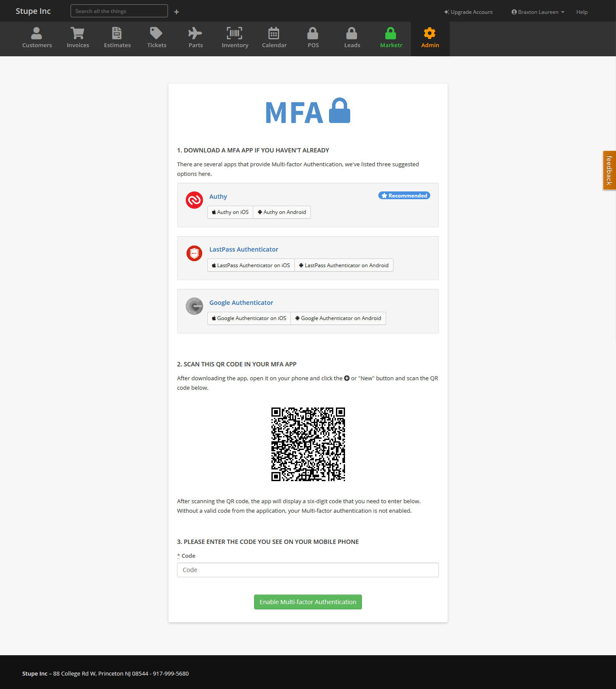Click Authy on Android button
The image size is (616, 689).
pyautogui.click(x=282, y=212)
